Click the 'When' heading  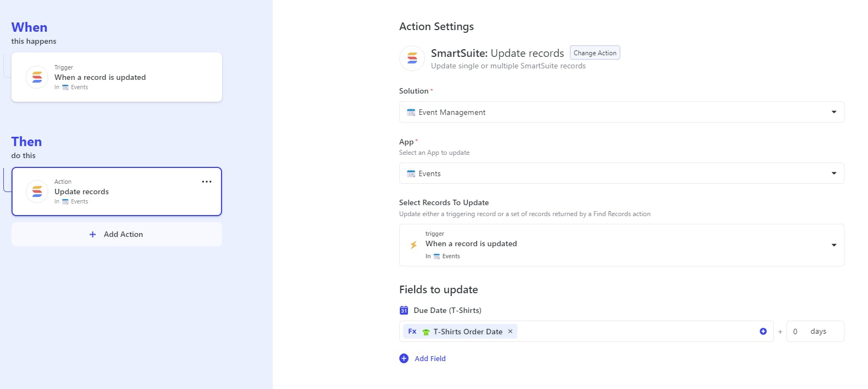point(30,27)
